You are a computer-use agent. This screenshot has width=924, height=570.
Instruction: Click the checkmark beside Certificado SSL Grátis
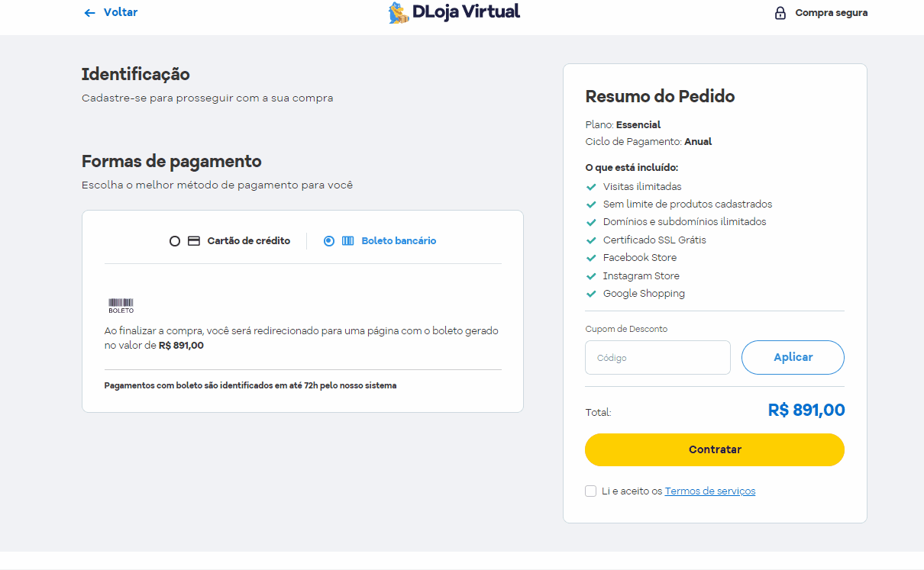[590, 240]
